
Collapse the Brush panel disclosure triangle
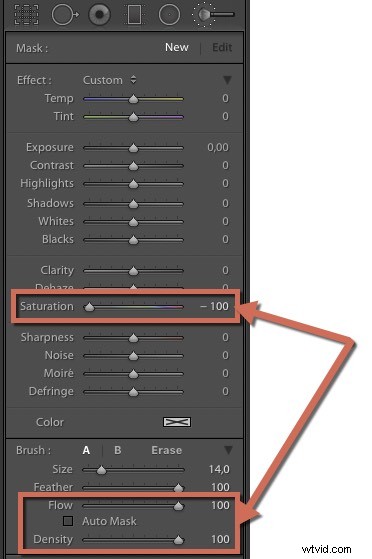point(228,450)
